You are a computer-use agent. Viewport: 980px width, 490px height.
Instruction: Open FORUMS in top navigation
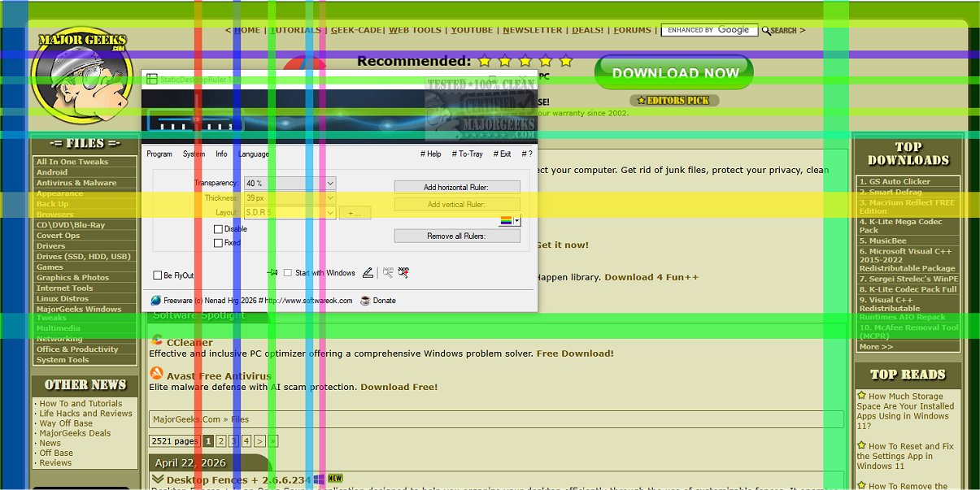pos(633,30)
